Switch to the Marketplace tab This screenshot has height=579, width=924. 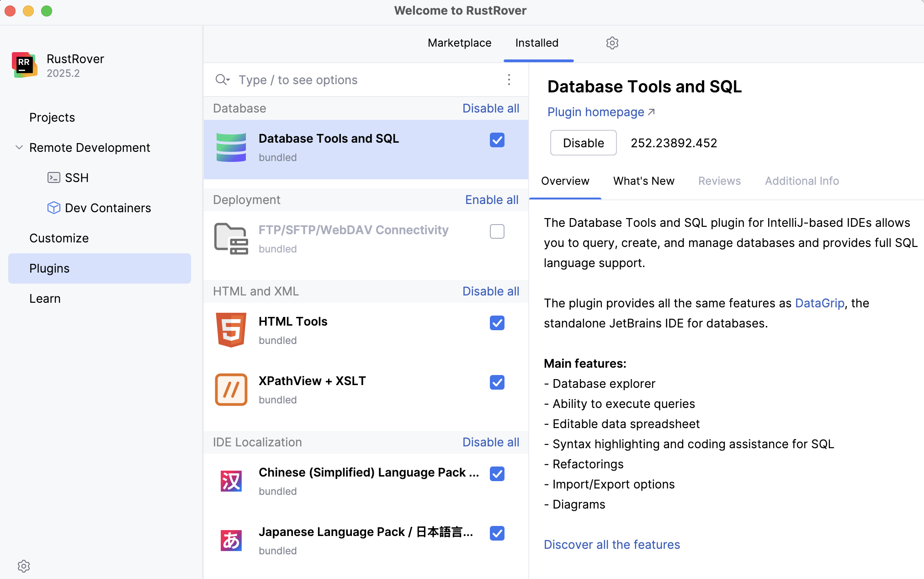click(x=459, y=43)
